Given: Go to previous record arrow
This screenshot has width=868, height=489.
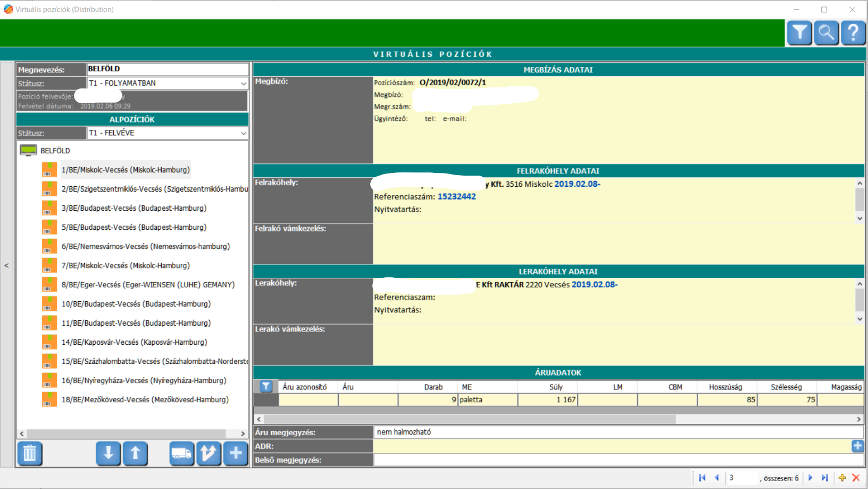Looking at the screenshot, I should (x=716, y=478).
